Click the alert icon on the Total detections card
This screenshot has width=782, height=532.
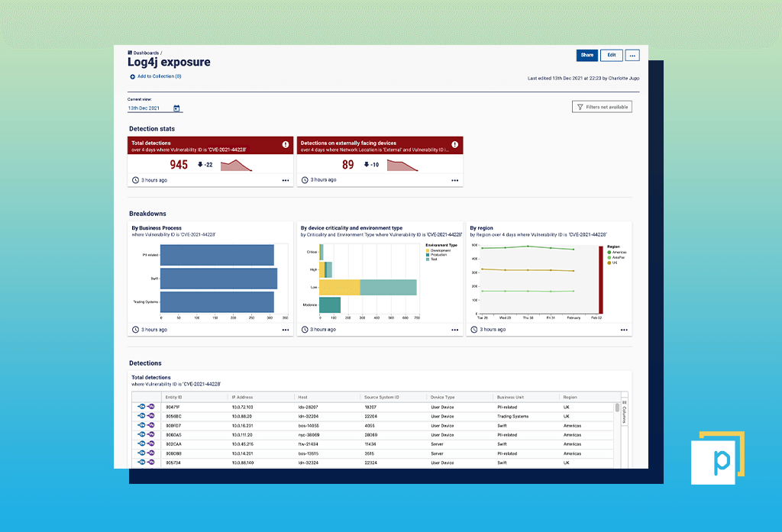[x=286, y=144]
